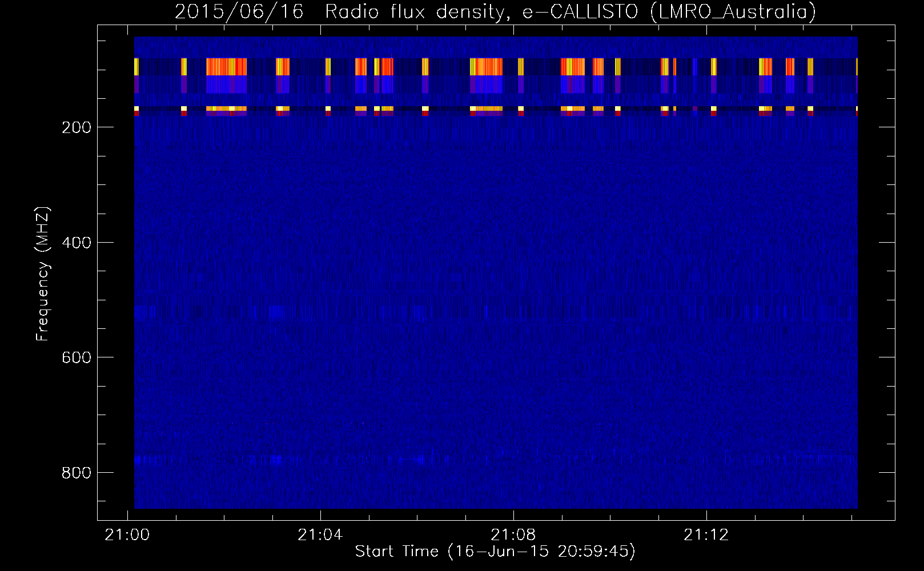Click the Start Time axis label
This screenshot has width=924, height=571.
495,552
